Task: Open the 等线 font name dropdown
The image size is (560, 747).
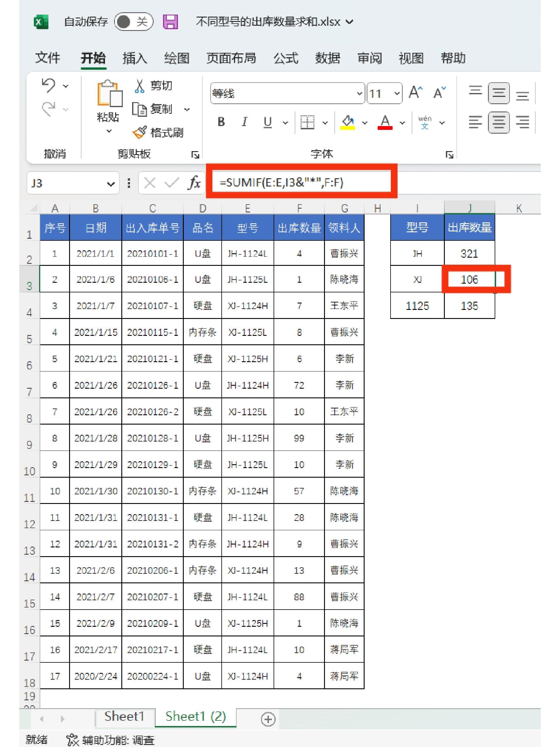Action: 360,93
